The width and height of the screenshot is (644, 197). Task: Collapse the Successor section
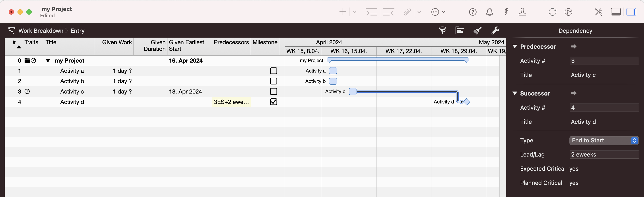[x=515, y=93]
